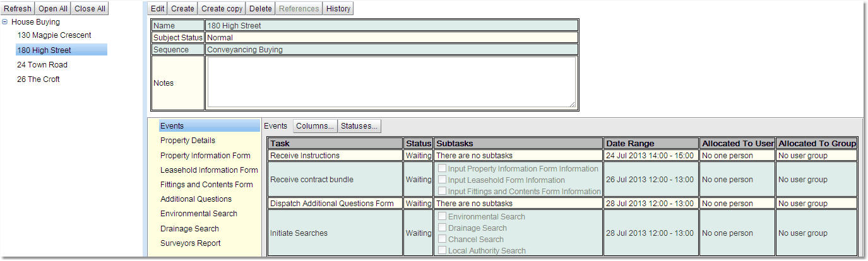
Task: Select 130 Magpie Crescent in tree
Action: (54, 35)
